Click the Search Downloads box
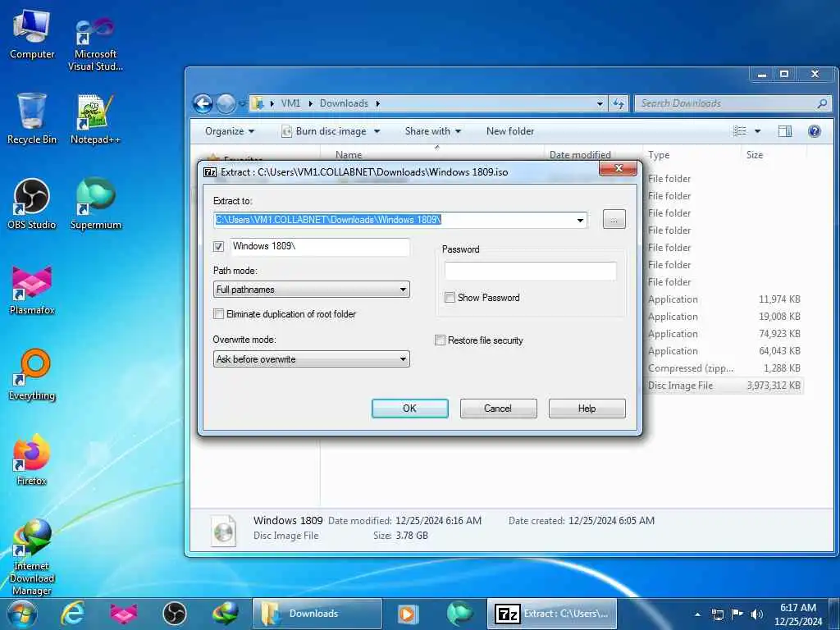Image resolution: width=840 pixels, height=630 pixels. click(733, 103)
